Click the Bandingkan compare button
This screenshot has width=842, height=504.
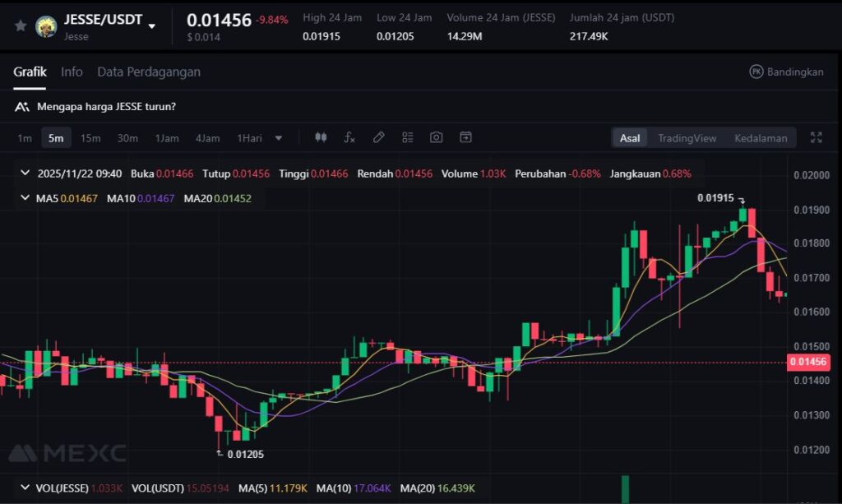click(786, 72)
